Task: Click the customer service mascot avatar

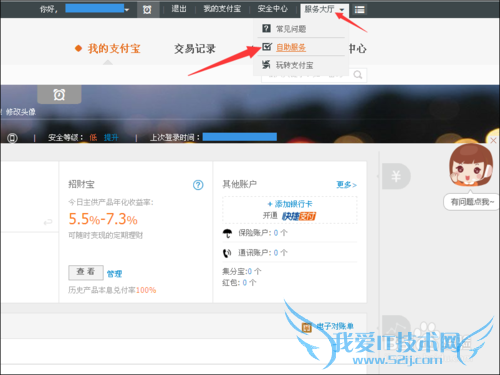Action: click(471, 165)
